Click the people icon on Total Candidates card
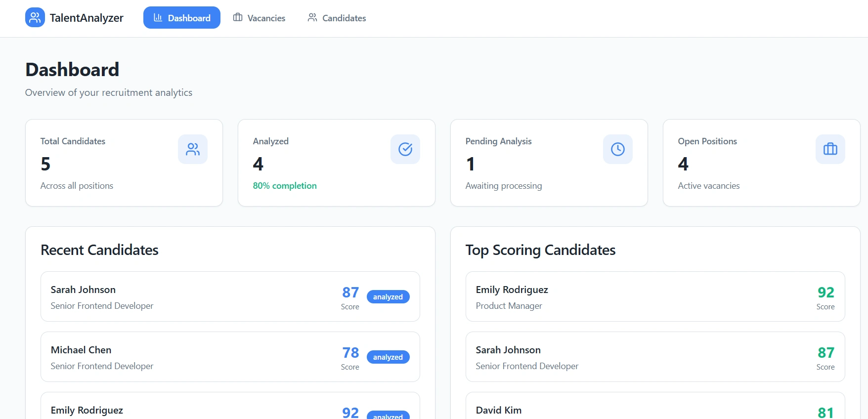This screenshot has height=419, width=868. point(193,149)
